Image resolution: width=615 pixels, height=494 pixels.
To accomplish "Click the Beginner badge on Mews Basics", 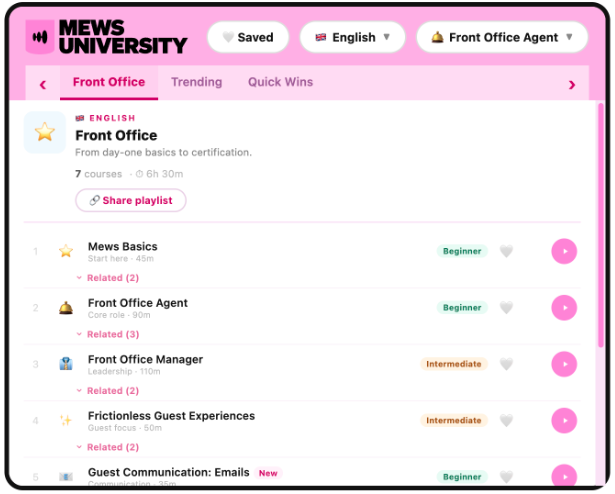I will coord(462,251).
